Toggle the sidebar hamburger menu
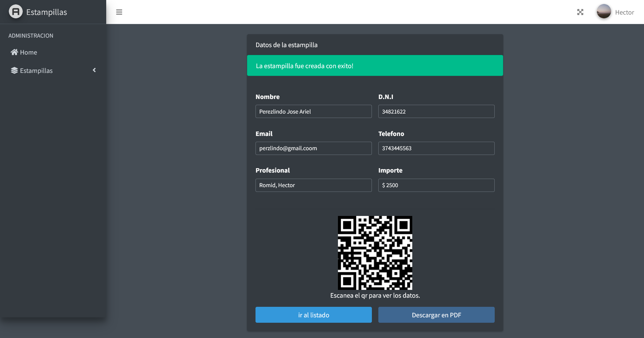The height and width of the screenshot is (338, 644). [119, 12]
